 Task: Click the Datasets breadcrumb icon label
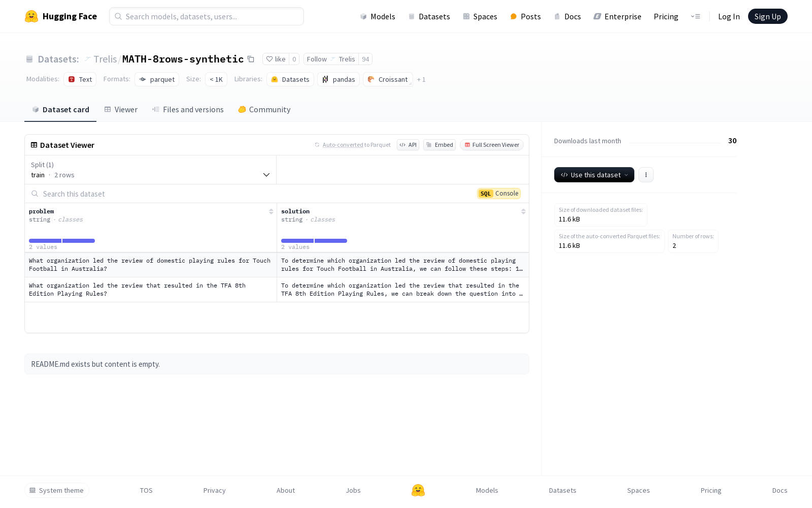pos(52,59)
